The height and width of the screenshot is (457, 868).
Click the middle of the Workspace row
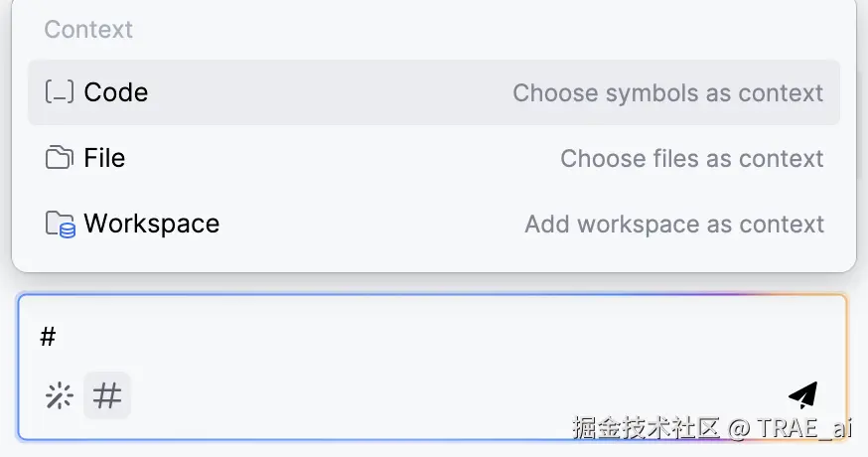tap(434, 224)
